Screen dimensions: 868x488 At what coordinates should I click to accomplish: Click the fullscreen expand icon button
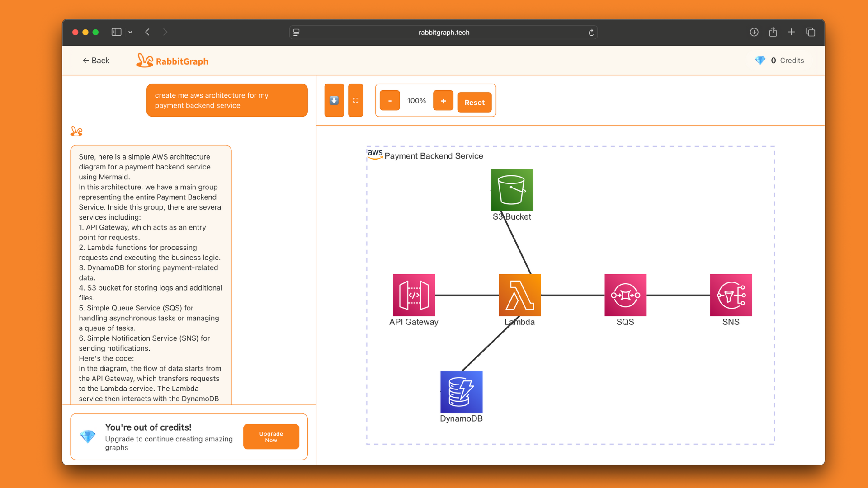356,100
